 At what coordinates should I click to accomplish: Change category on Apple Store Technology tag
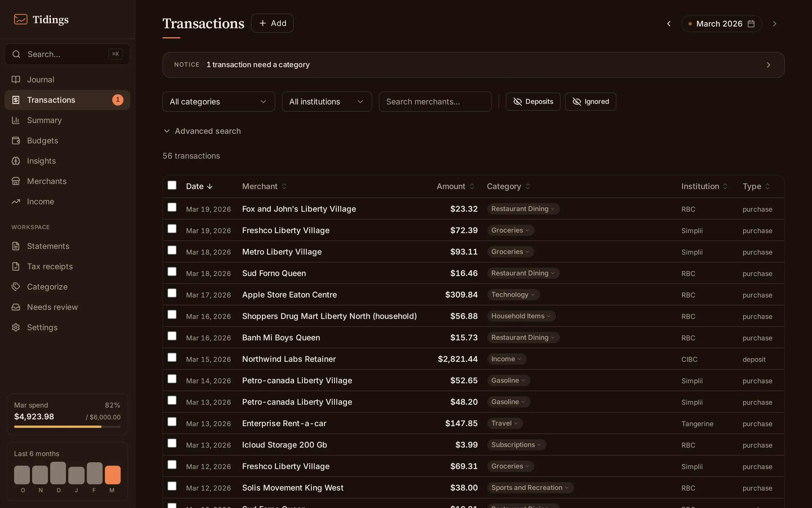click(x=513, y=295)
